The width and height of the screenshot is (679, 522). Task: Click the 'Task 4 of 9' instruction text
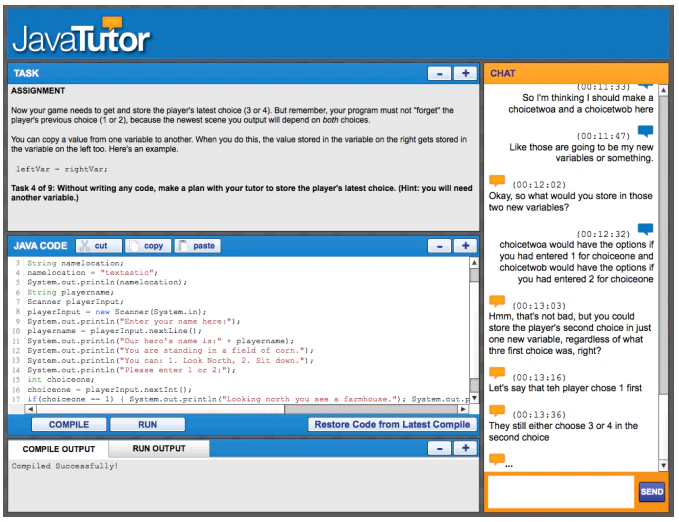242,193
